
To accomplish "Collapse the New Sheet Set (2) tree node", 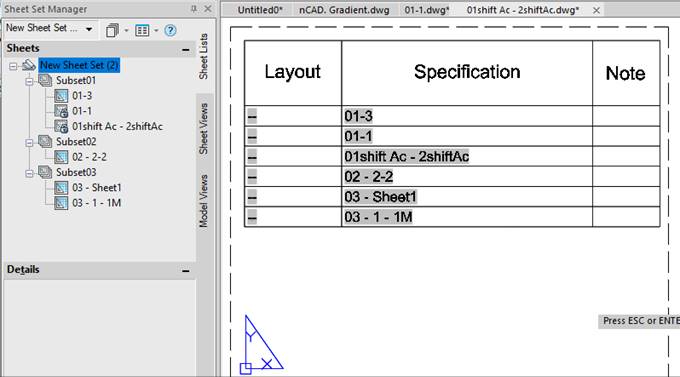I will pyautogui.click(x=13, y=66).
